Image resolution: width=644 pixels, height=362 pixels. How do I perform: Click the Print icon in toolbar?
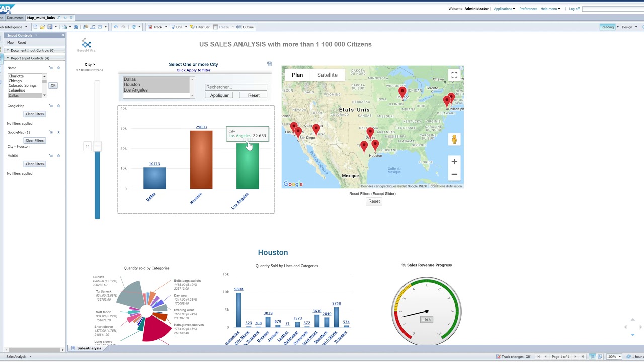(x=64, y=27)
